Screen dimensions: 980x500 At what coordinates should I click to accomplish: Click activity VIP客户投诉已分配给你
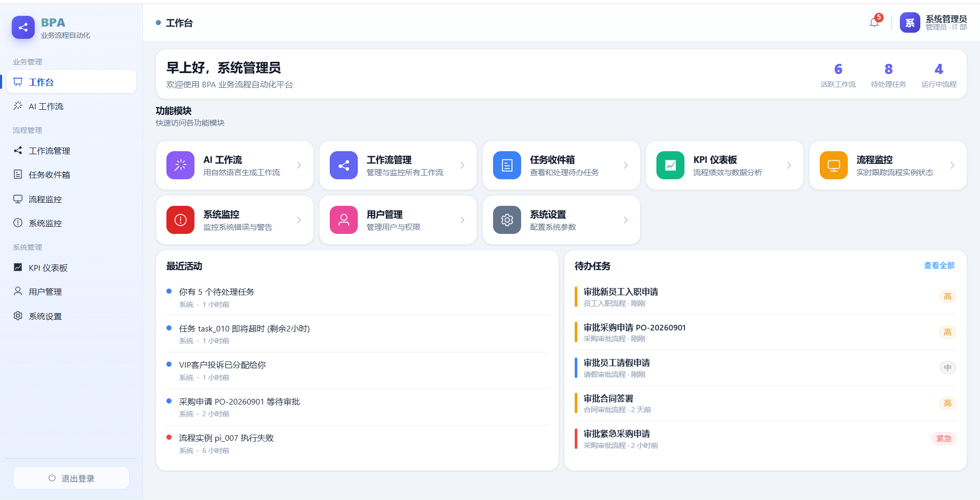pyautogui.click(x=357, y=370)
